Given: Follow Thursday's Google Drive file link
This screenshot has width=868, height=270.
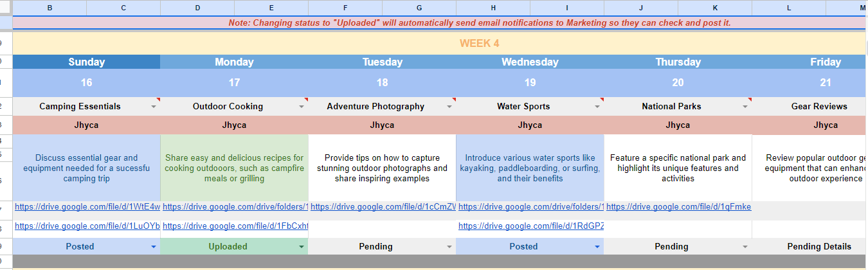Looking at the screenshot, I should pyautogui.click(x=678, y=207).
